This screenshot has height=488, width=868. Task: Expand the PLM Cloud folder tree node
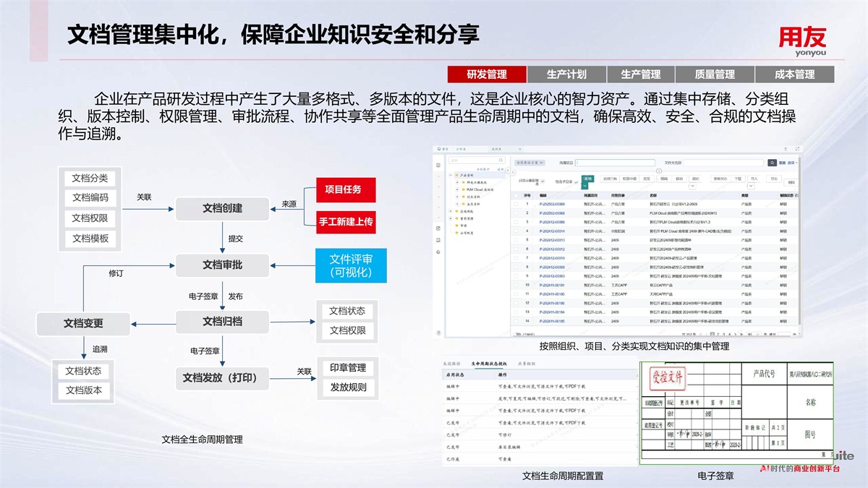456,189
